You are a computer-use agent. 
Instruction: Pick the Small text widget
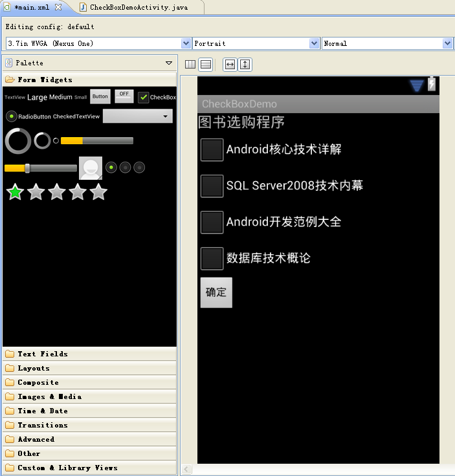[80, 97]
